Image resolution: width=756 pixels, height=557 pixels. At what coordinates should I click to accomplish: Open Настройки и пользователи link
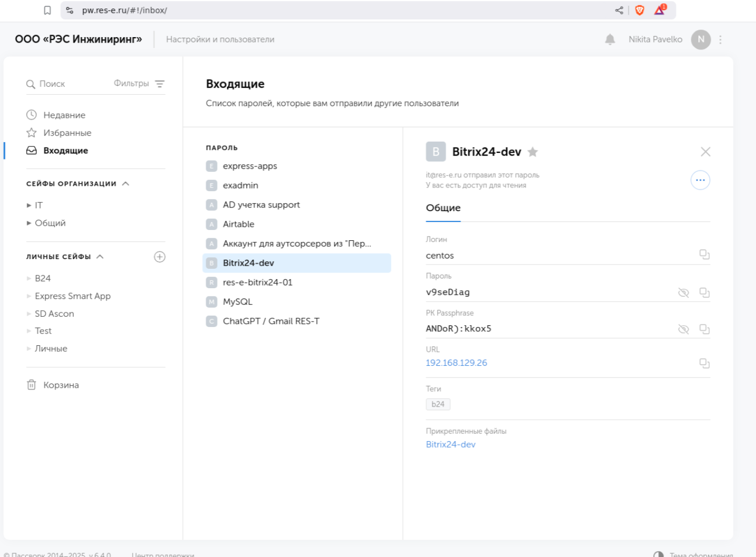[220, 39]
